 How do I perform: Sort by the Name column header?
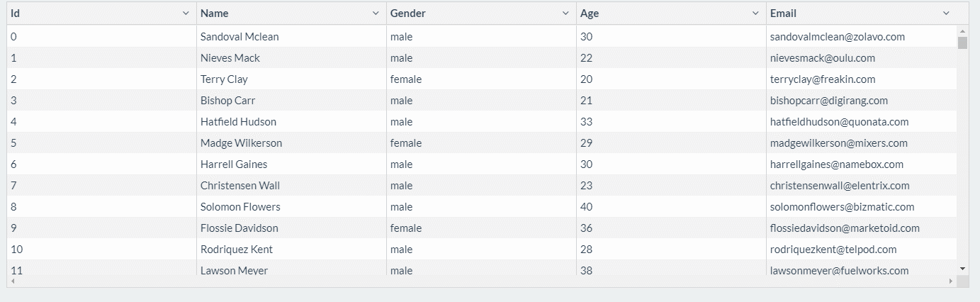[x=215, y=13]
